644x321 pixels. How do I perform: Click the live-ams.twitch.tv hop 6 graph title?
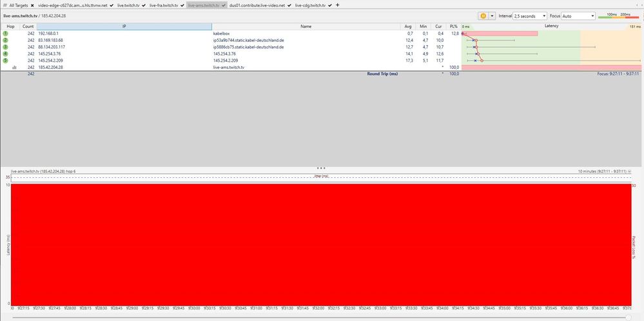[43, 171]
